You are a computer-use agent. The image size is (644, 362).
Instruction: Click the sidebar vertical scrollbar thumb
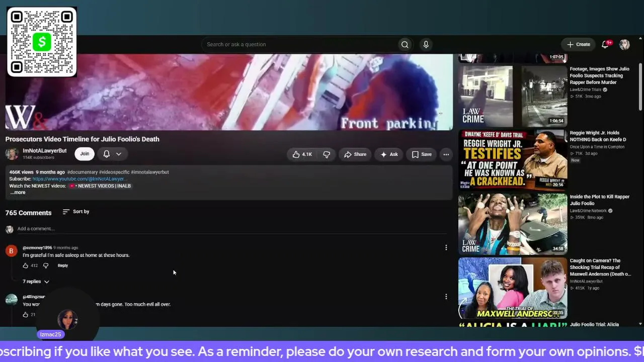click(640, 85)
